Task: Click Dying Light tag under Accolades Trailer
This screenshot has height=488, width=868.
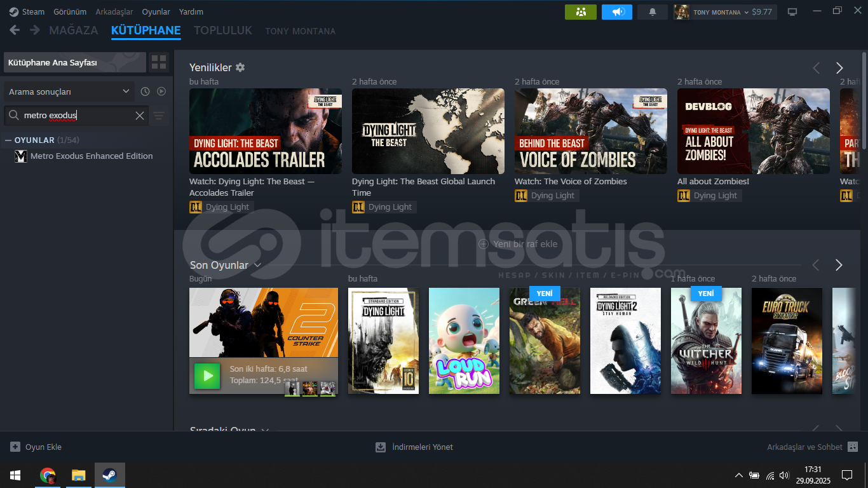Action: 221,207
